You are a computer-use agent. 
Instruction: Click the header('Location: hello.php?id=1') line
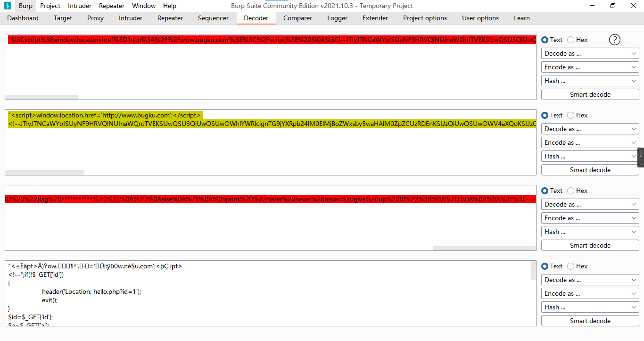pos(91,291)
